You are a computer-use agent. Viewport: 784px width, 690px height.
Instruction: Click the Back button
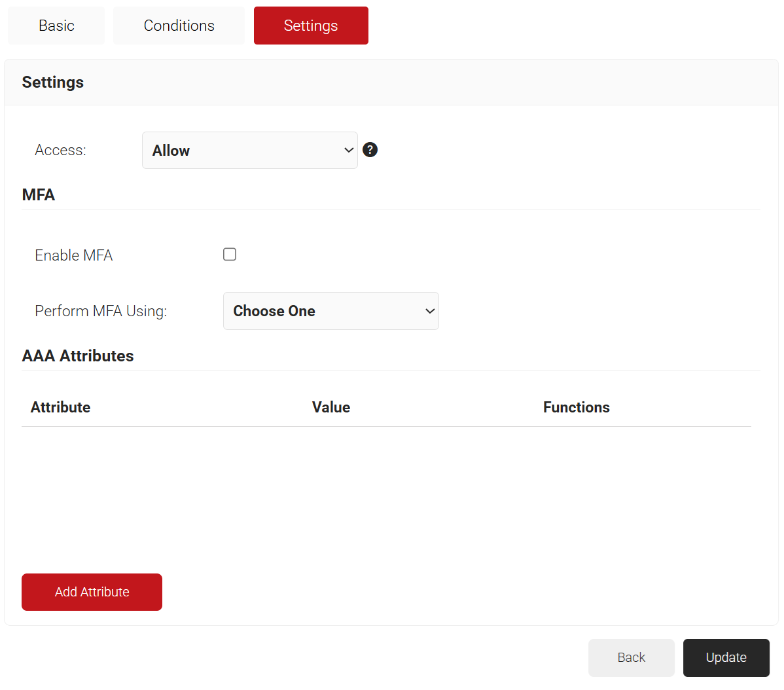pyautogui.click(x=631, y=657)
